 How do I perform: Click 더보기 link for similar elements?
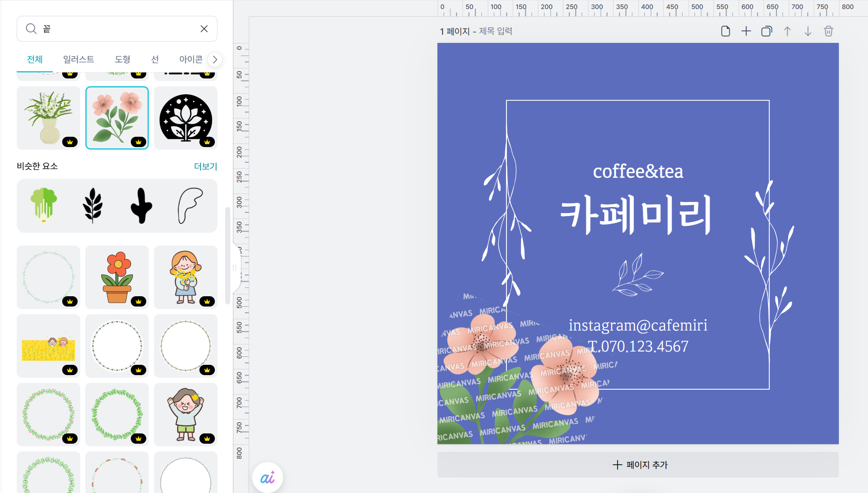tap(205, 166)
